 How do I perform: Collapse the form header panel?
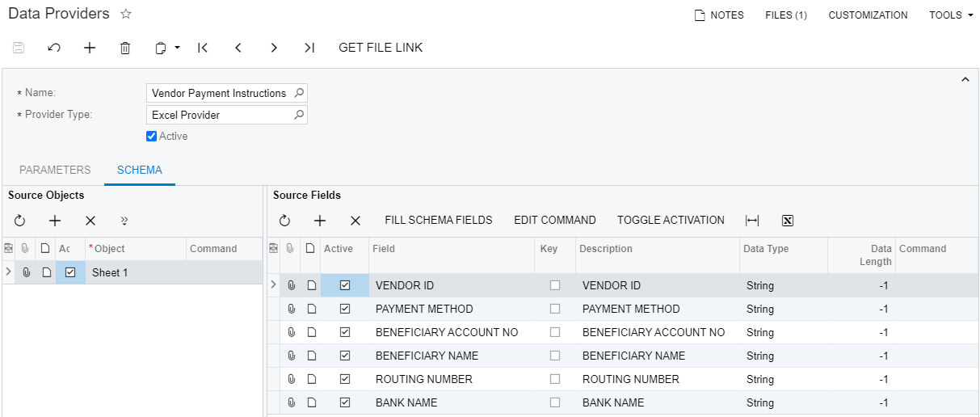(x=964, y=79)
